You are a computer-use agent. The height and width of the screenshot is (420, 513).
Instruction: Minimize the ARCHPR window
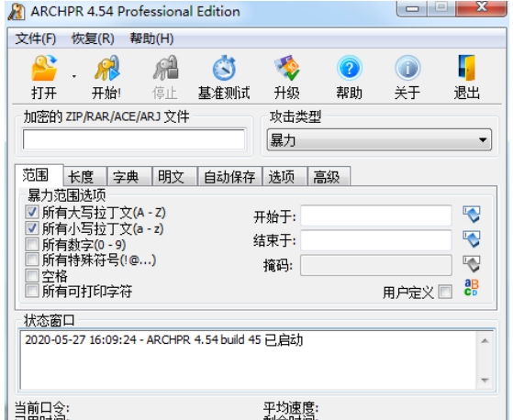coord(412,8)
